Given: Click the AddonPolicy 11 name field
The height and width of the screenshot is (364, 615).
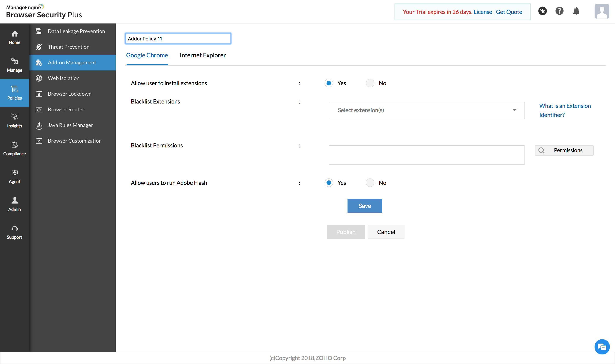Looking at the screenshot, I should pos(178,38).
